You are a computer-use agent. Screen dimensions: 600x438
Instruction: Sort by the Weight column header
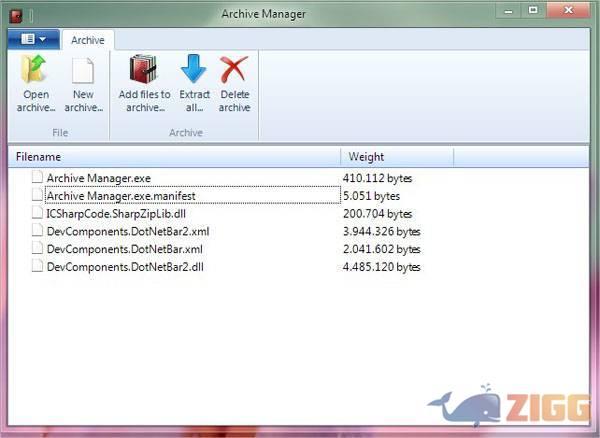[397, 157]
